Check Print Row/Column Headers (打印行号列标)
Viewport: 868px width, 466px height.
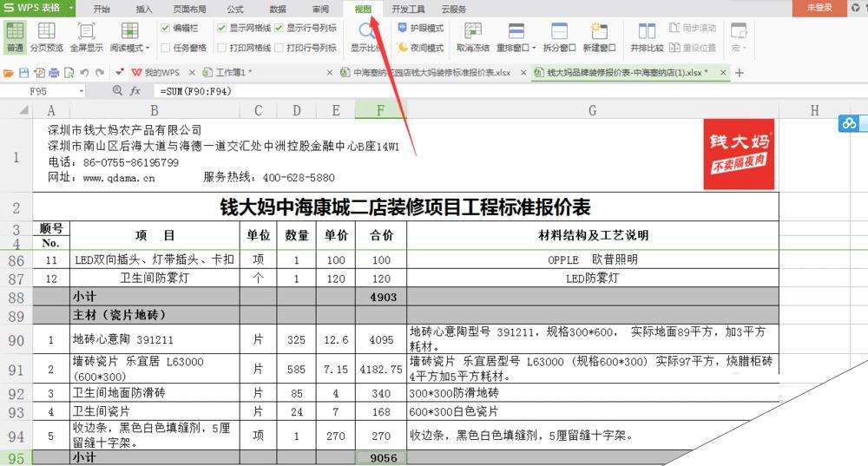[x=279, y=48]
